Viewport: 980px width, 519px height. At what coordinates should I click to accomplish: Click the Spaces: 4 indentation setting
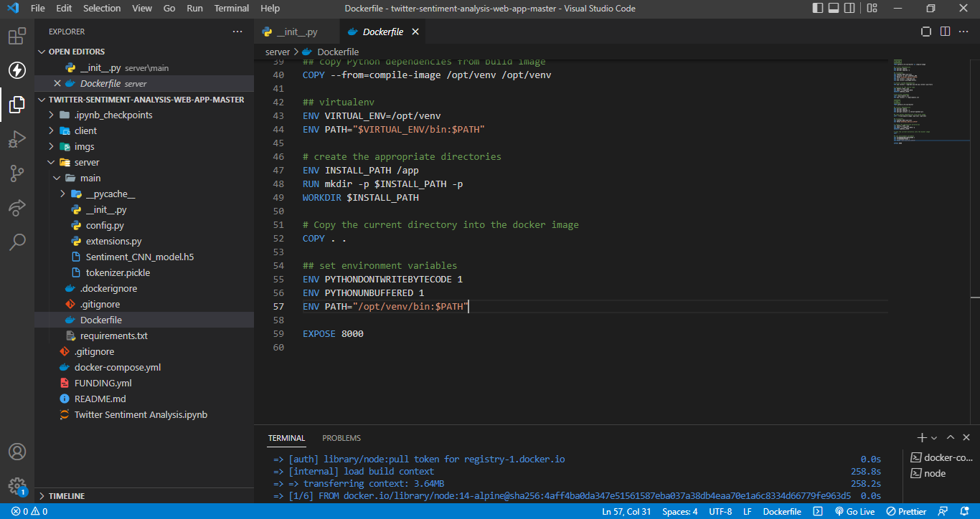coord(680,512)
